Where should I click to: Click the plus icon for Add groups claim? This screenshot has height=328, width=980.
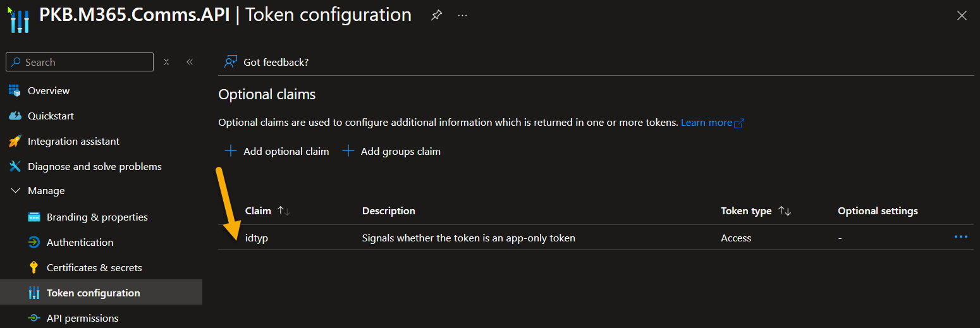[x=348, y=151]
